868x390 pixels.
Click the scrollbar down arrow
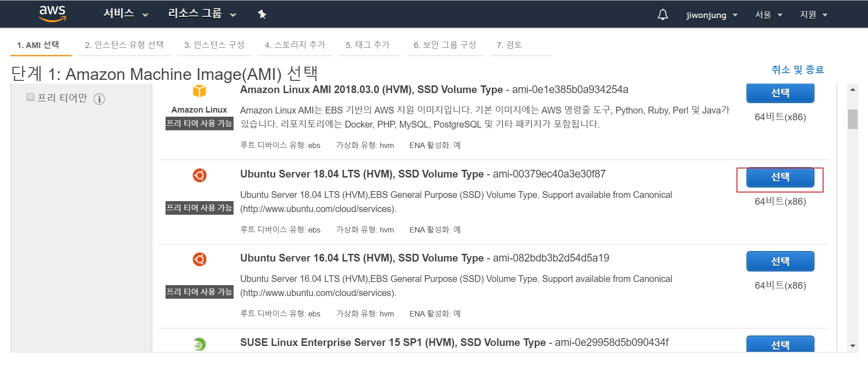pos(853,346)
